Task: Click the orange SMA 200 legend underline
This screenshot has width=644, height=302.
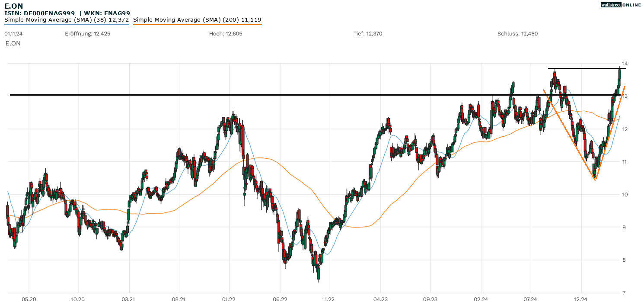Action: [197, 25]
